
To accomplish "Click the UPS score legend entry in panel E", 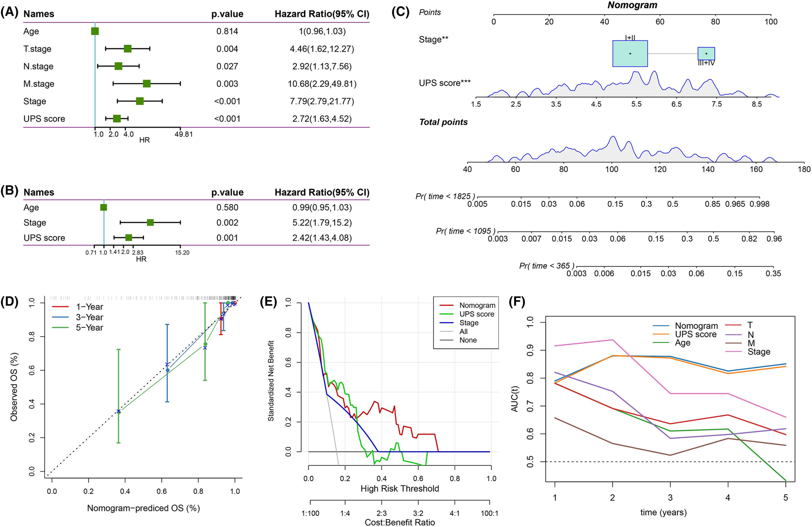I will [x=467, y=314].
